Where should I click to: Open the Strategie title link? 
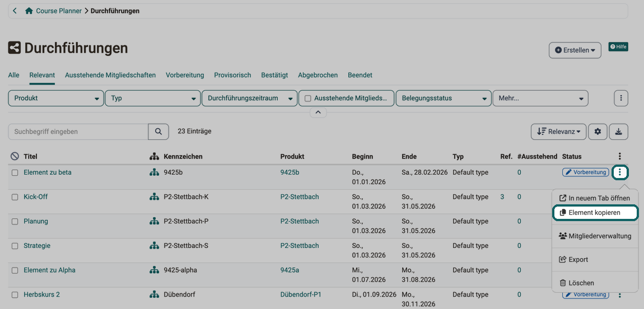(x=37, y=245)
